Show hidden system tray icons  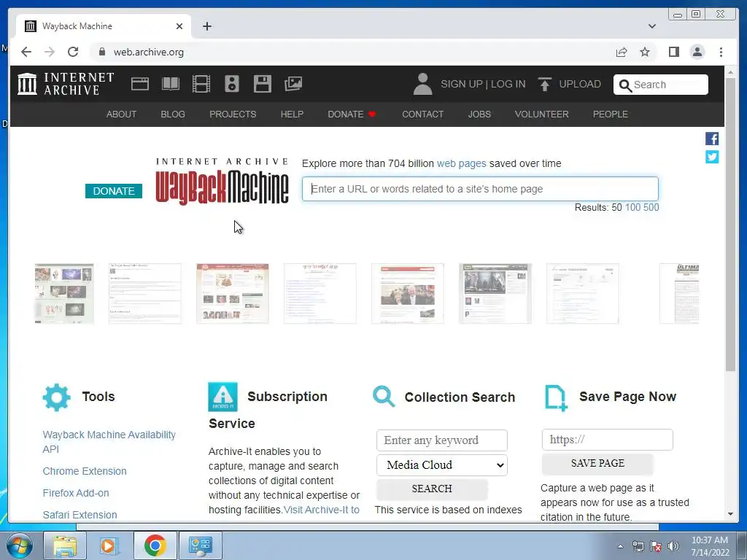pos(620,546)
